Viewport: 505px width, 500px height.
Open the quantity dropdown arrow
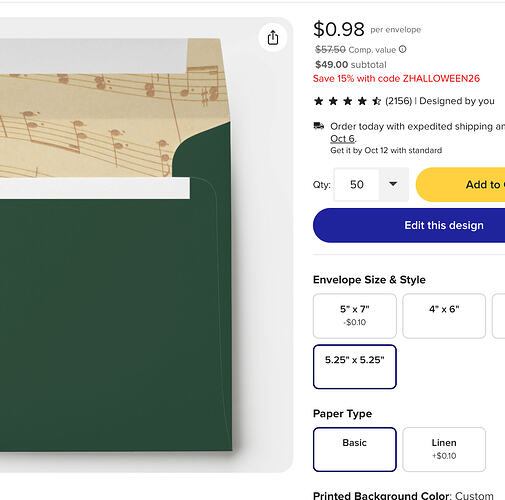coord(393,184)
